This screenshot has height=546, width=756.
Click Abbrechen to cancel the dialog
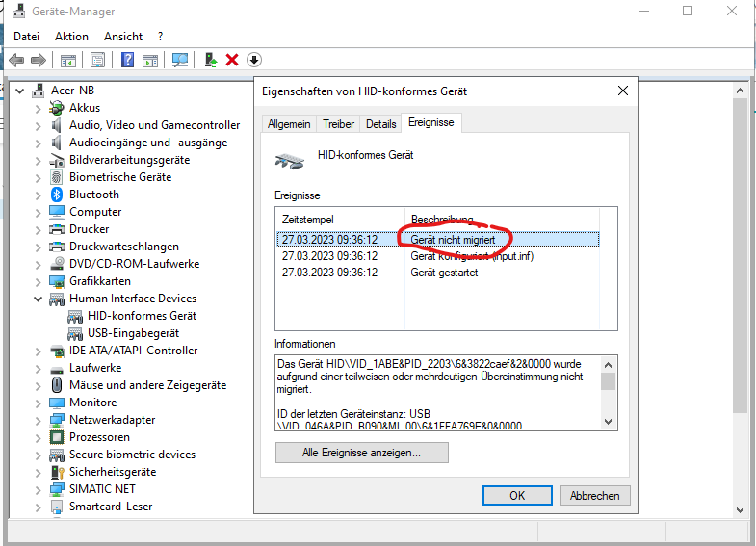pyautogui.click(x=594, y=496)
